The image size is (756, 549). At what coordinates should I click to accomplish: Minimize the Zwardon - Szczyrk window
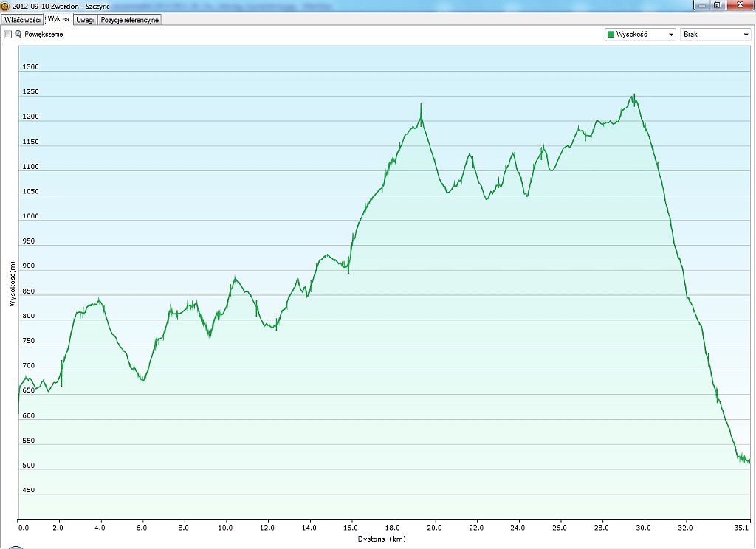click(702, 4)
